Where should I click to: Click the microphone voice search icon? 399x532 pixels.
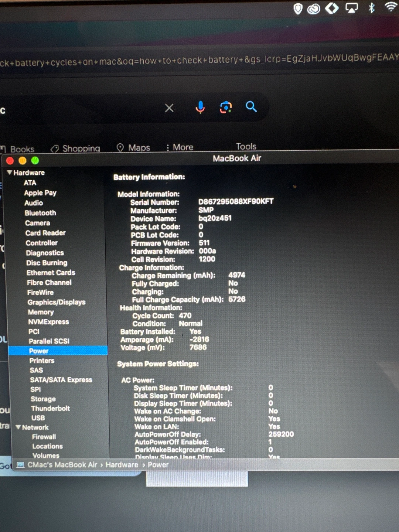pyautogui.click(x=200, y=107)
